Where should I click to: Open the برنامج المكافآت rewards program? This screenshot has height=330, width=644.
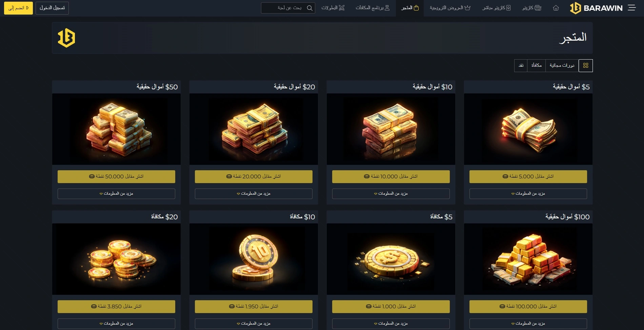[x=373, y=8]
